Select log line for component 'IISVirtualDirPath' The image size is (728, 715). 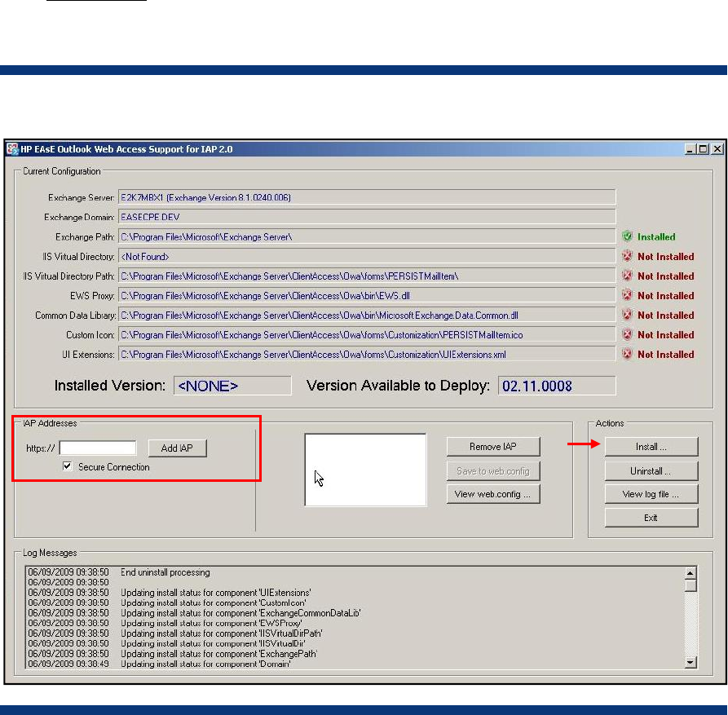tap(221, 633)
